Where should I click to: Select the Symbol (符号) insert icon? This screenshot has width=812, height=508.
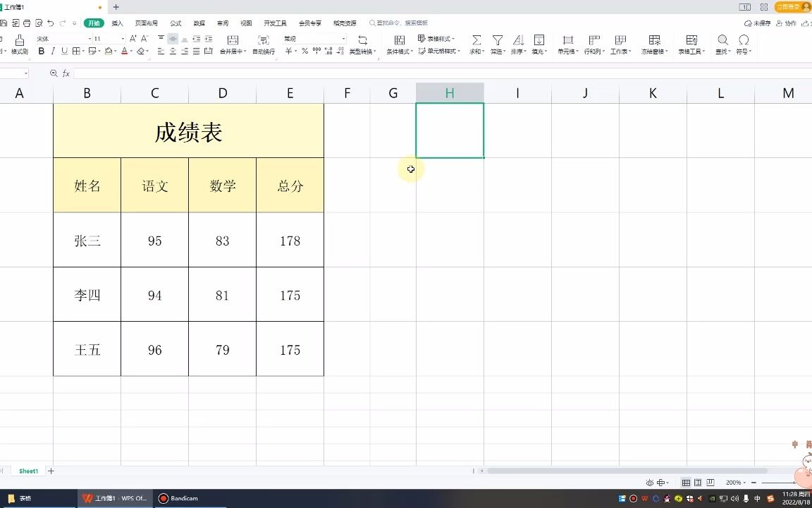click(743, 41)
